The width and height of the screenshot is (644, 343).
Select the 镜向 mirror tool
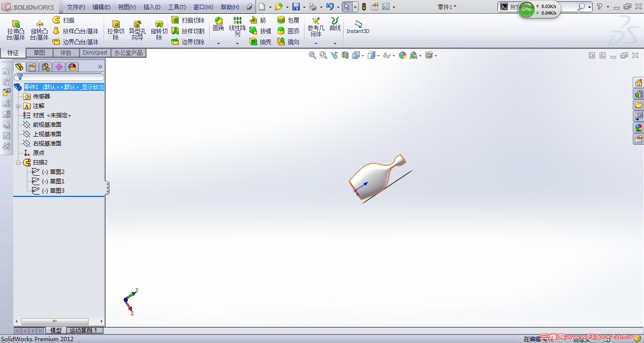tap(288, 42)
